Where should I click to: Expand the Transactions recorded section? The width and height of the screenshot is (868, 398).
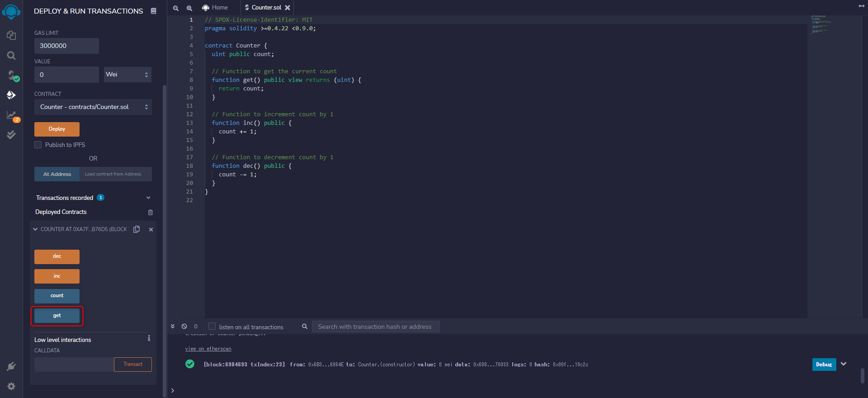pos(148,198)
